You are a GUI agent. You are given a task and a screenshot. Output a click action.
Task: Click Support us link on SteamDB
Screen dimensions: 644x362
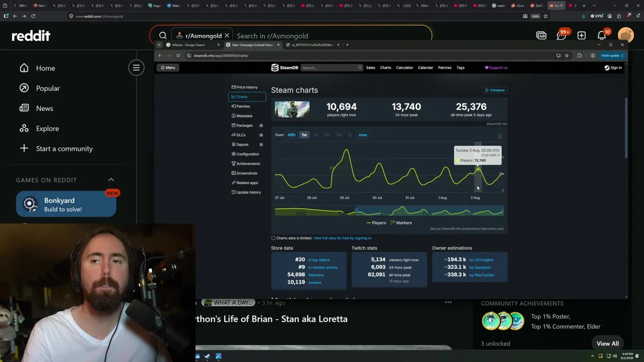pos(496,67)
